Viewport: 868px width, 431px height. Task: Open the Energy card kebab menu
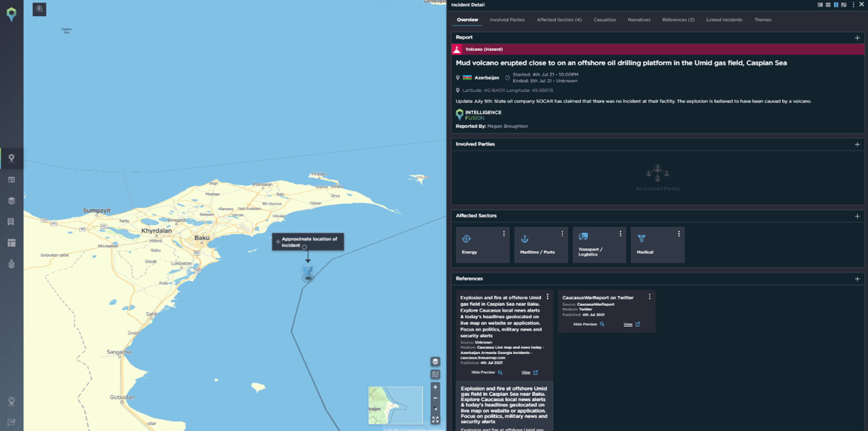pyautogui.click(x=504, y=234)
